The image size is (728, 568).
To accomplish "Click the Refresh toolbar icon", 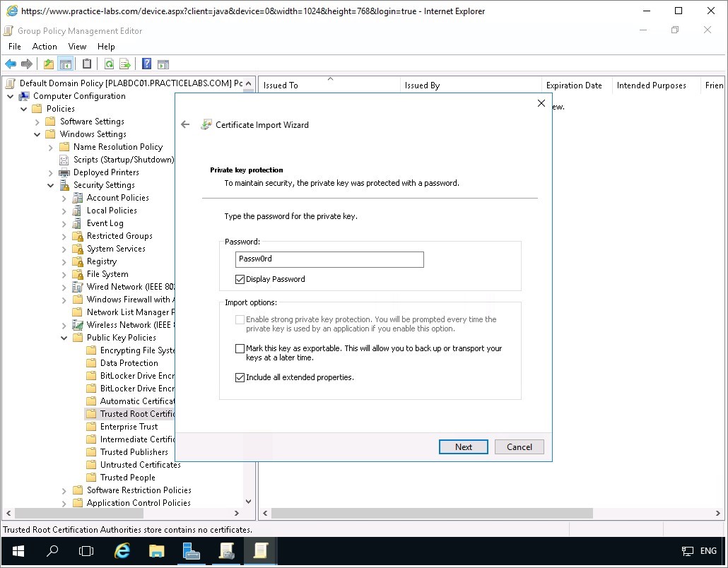I will point(109,64).
